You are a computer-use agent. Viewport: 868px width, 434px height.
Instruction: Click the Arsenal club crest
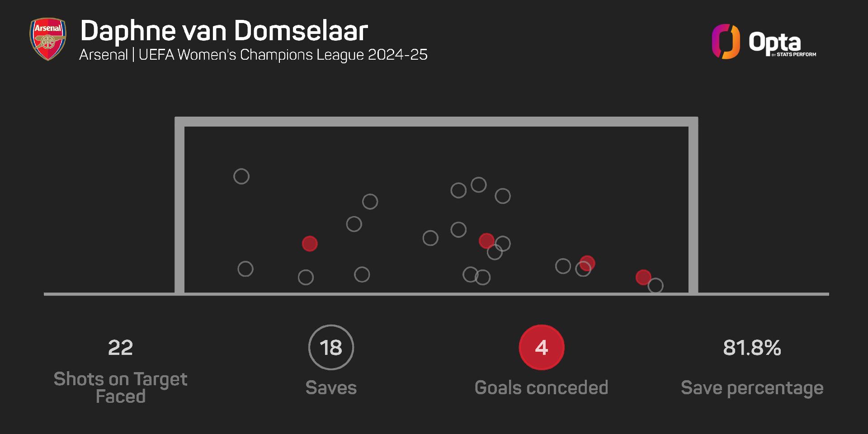pyautogui.click(x=48, y=39)
